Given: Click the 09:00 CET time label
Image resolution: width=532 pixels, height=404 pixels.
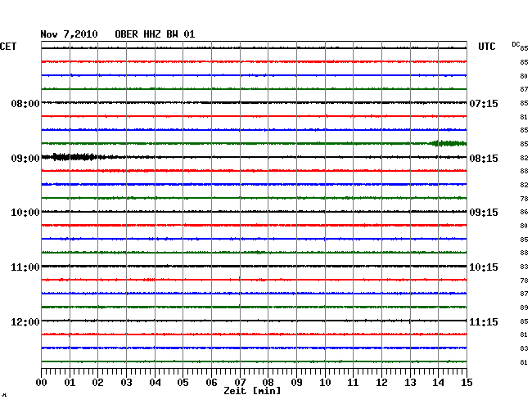Looking at the screenshot, I should 25,159.
